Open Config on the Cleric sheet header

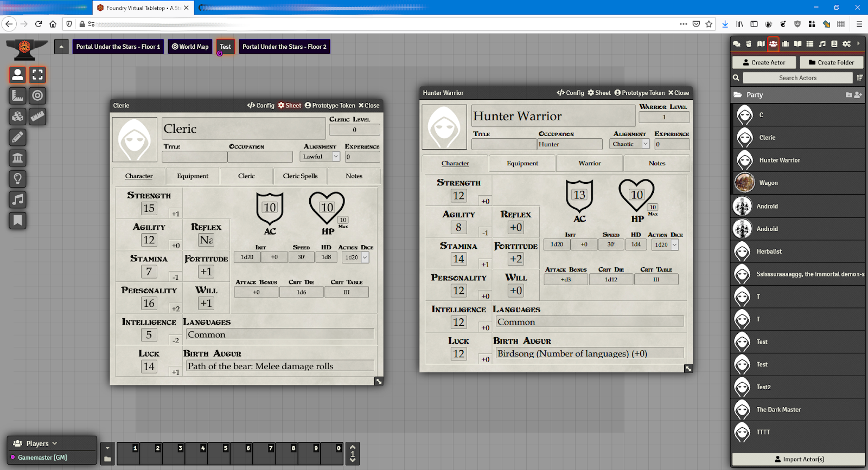pyautogui.click(x=261, y=106)
